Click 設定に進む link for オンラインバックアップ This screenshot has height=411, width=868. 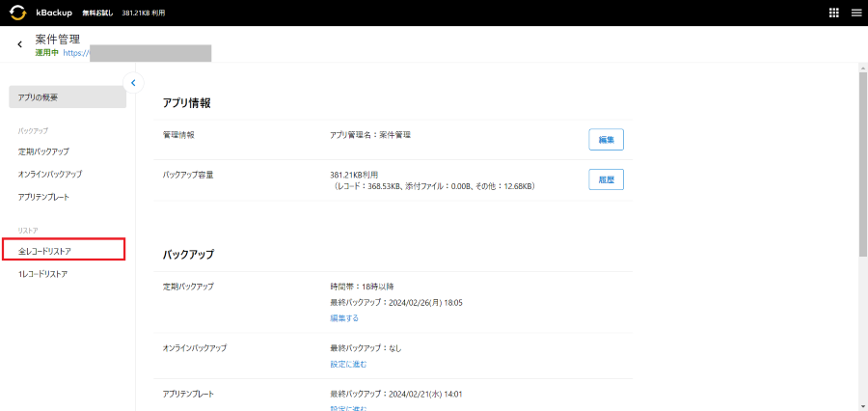[348, 364]
